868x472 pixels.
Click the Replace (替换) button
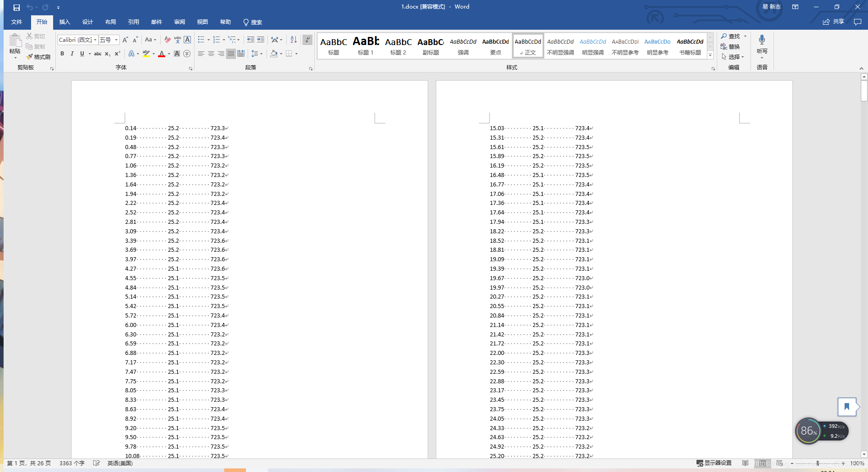tap(730, 46)
